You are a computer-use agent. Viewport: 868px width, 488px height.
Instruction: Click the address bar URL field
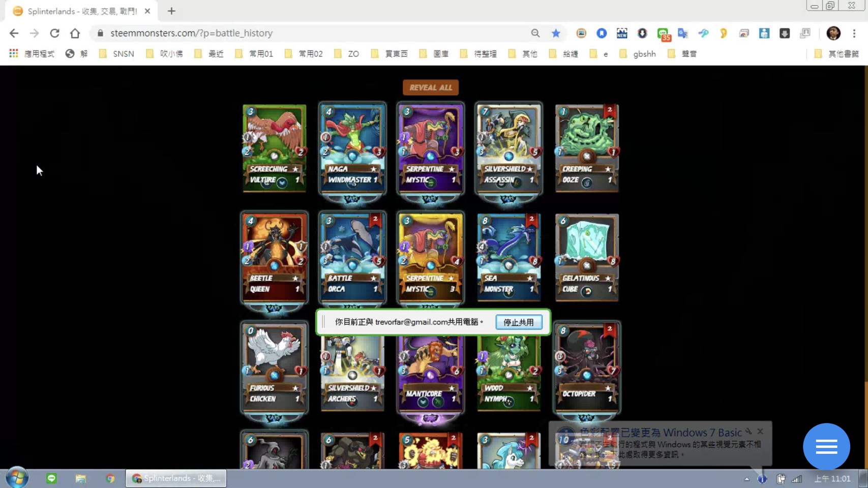pos(315,33)
